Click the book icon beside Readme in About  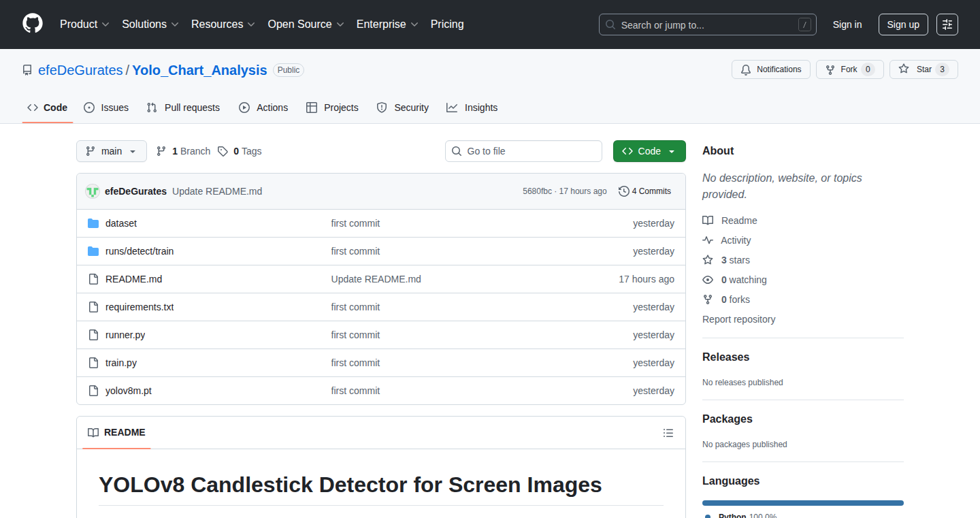708,221
